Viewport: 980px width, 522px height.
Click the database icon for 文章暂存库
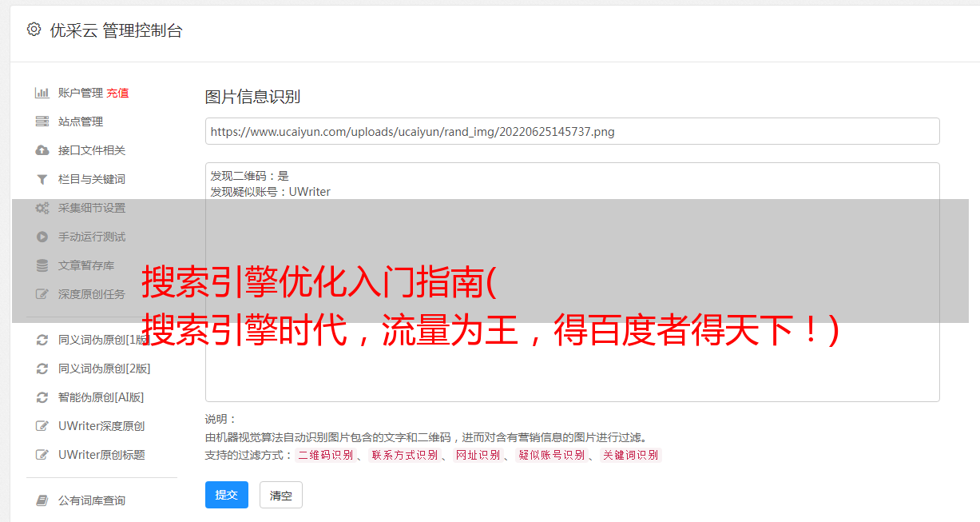(42, 265)
